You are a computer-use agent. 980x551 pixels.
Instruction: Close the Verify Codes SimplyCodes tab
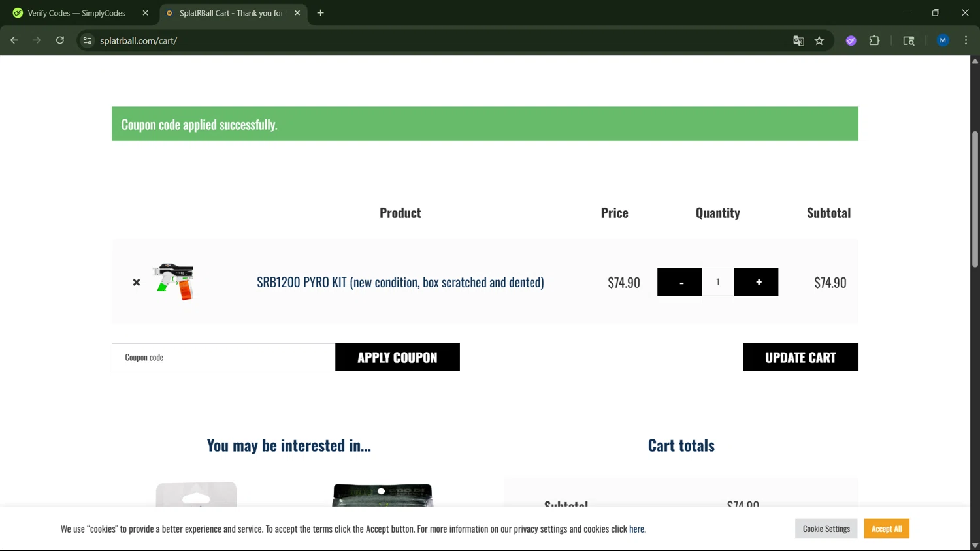click(145, 13)
